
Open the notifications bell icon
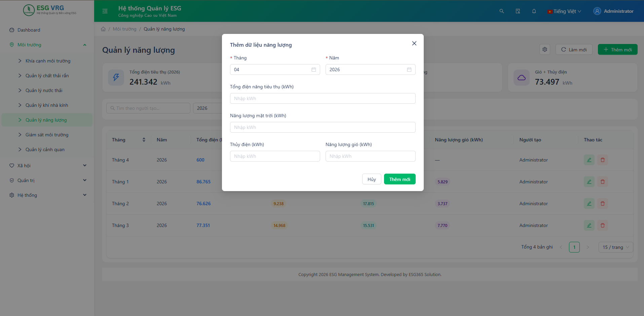[x=534, y=11]
